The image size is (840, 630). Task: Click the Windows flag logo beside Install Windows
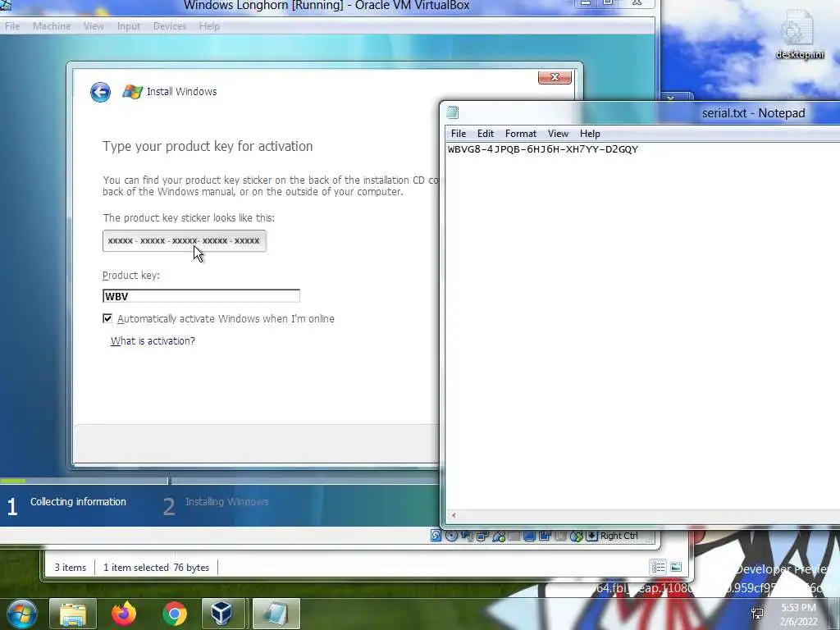pyautogui.click(x=132, y=92)
